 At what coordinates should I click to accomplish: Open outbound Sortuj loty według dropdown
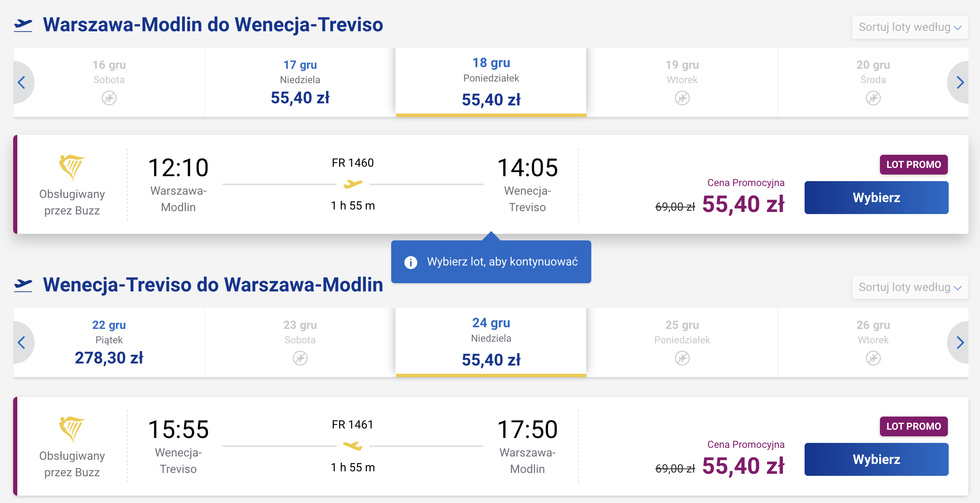910,27
